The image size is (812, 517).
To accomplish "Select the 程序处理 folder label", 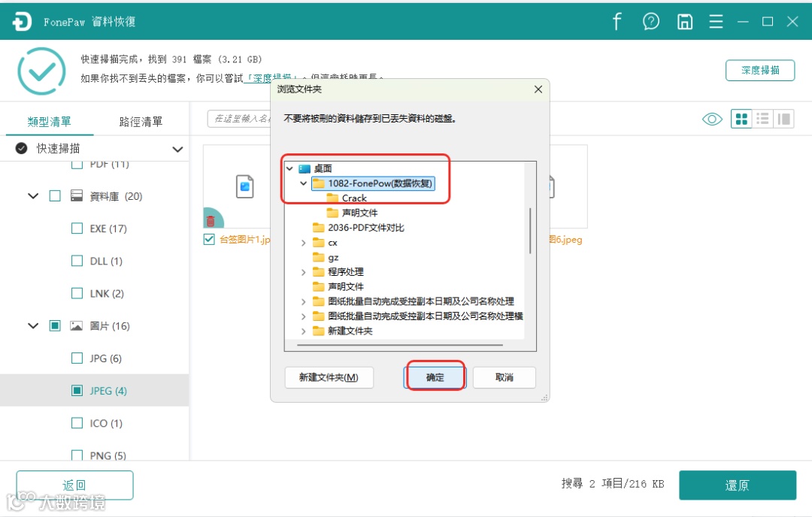I will click(345, 272).
